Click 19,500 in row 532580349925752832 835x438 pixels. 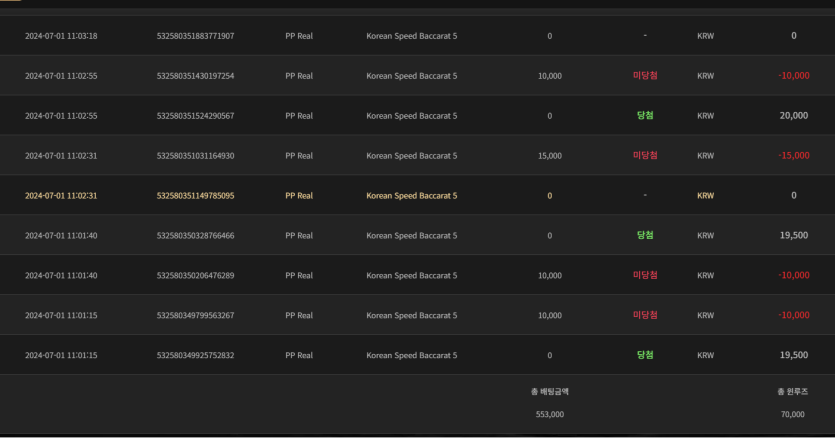coord(793,355)
